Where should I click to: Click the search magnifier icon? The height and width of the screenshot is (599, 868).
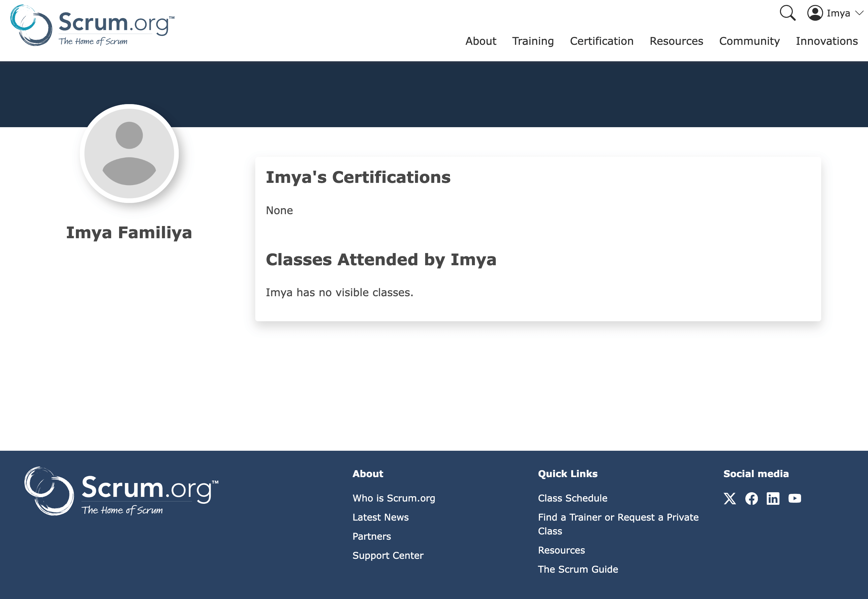click(x=787, y=13)
